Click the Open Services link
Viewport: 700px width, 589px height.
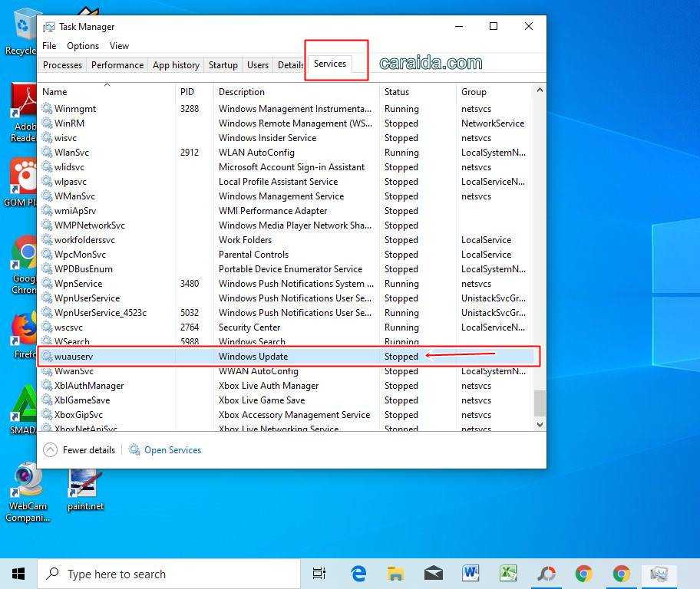click(173, 449)
